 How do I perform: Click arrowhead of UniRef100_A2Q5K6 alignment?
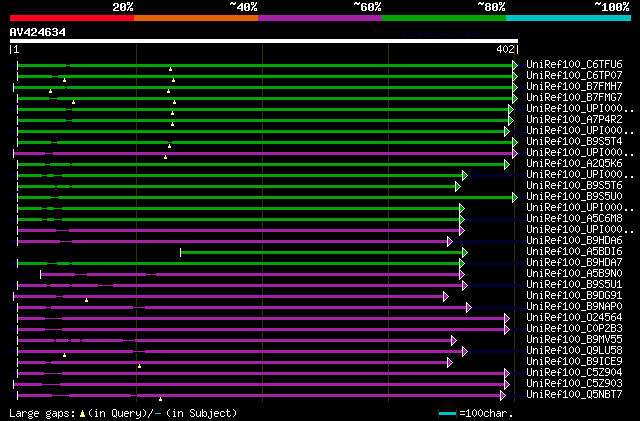[x=507, y=163]
